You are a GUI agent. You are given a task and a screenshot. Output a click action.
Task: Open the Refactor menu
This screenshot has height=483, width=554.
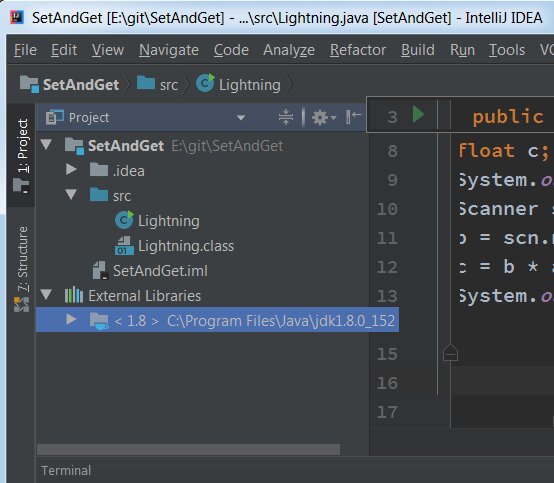[x=358, y=50]
